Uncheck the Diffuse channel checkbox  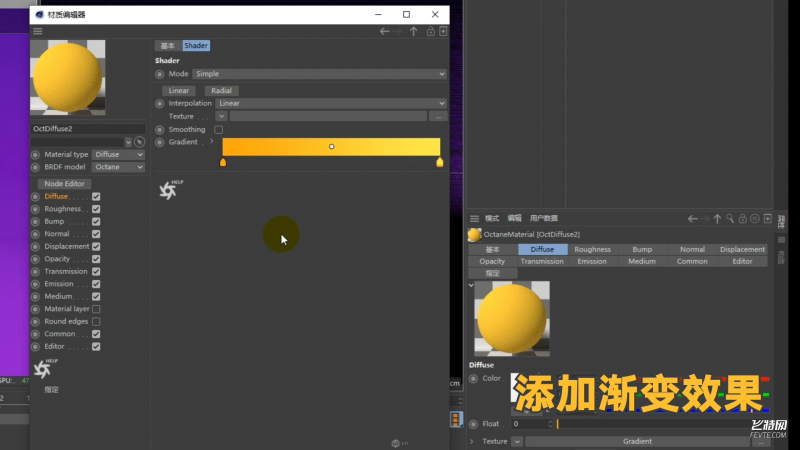click(96, 196)
